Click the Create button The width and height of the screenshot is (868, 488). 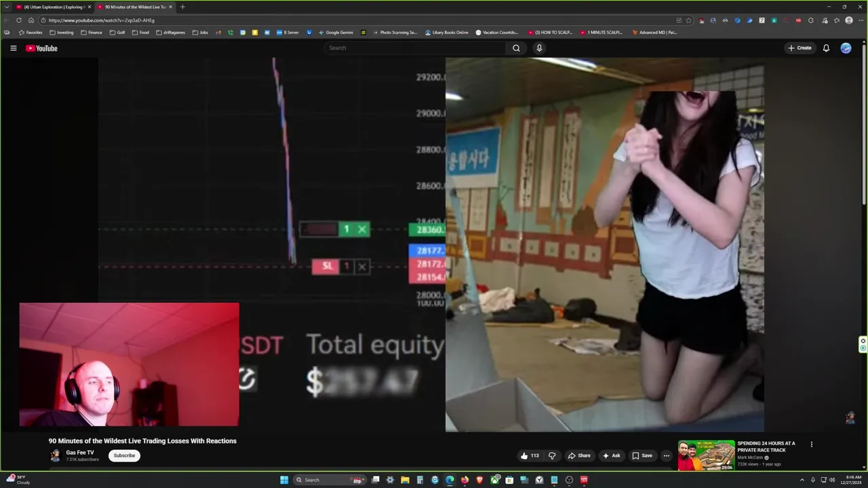[800, 48]
